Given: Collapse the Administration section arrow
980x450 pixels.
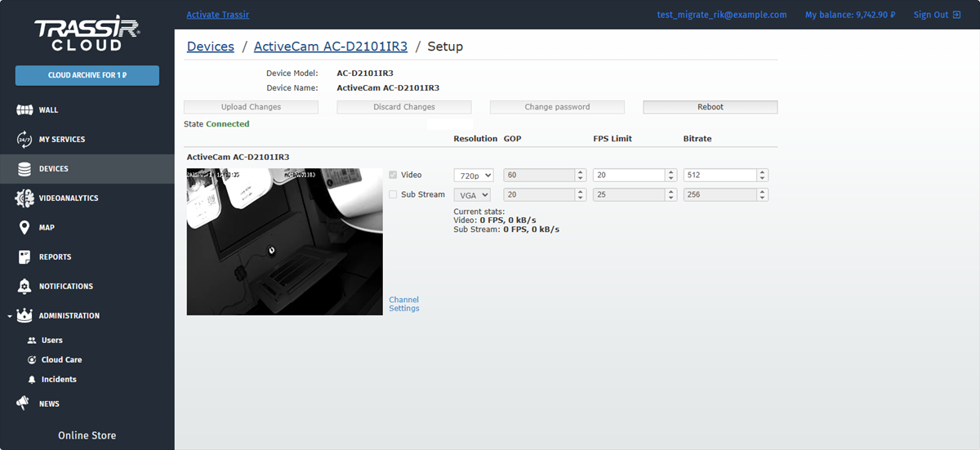Looking at the screenshot, I should [x=8, y=316].
